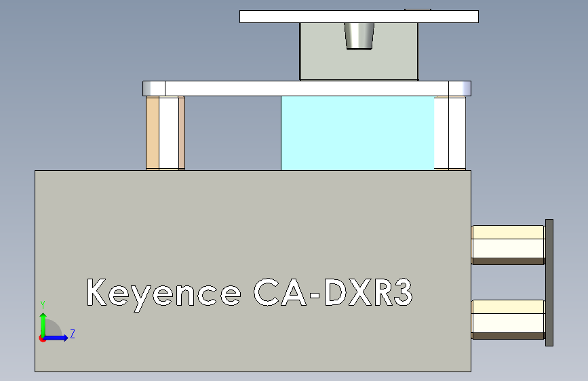Viewport: 588px width, 381px height.
Task: Select the dark gray vertical end plate
Action: coord(549,283)
